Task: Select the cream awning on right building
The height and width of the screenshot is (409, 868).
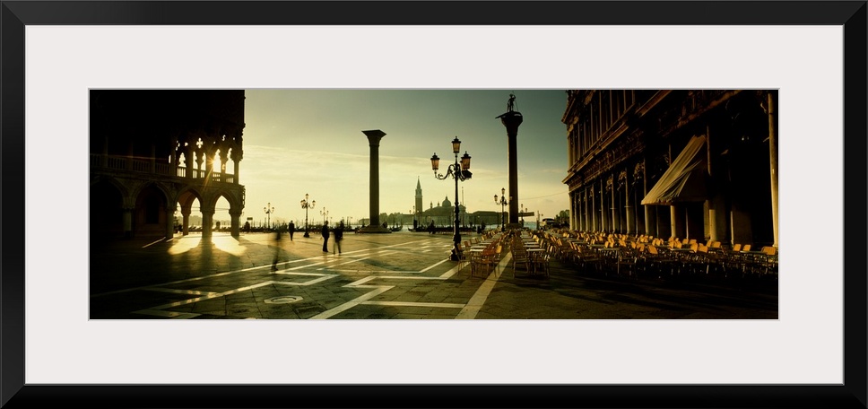Action: click(x=677, y=174)
